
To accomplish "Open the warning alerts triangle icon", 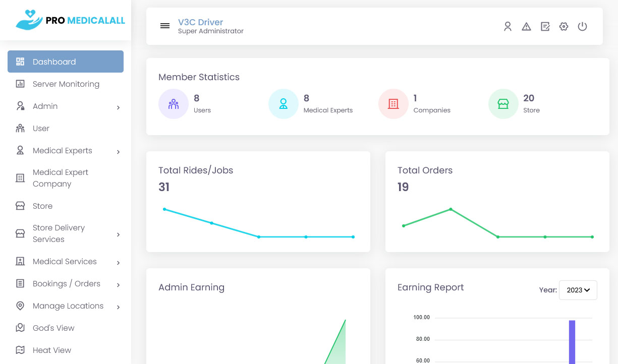I will click(x=526, y=26).
